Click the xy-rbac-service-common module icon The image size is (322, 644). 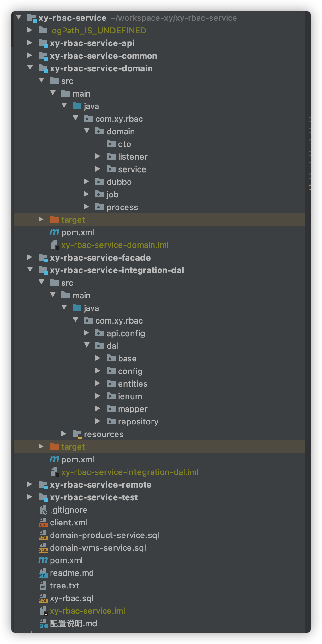pyautogui.click(x=43, y=56)
